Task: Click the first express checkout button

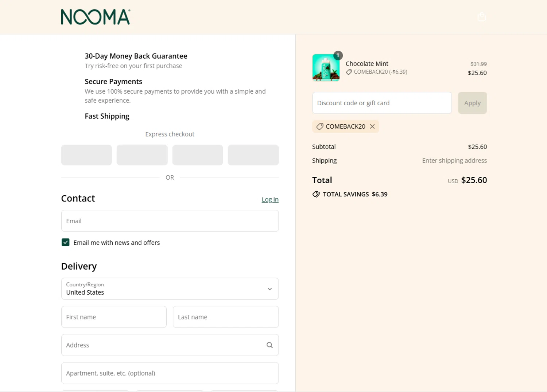Action: (x=86, y=155)
